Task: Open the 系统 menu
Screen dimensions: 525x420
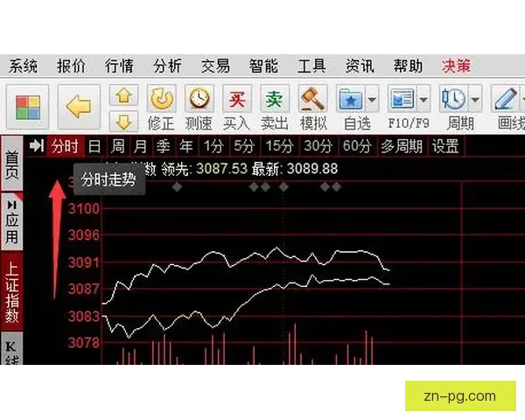Action: [23, 66]
